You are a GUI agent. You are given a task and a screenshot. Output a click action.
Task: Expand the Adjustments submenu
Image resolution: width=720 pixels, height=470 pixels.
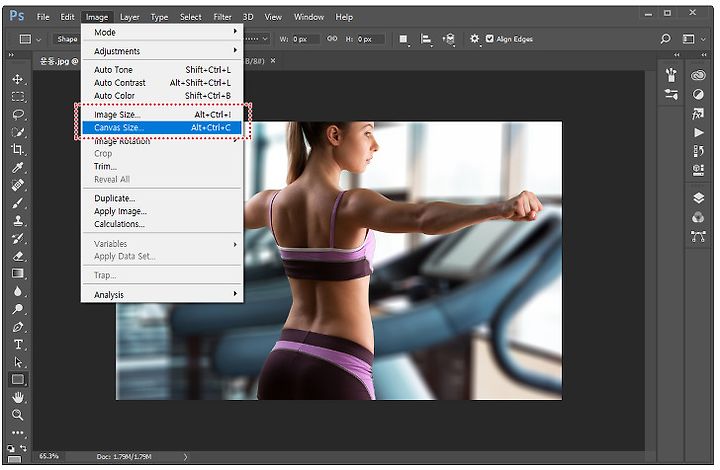pyautogui.click(x=162, y=51)
